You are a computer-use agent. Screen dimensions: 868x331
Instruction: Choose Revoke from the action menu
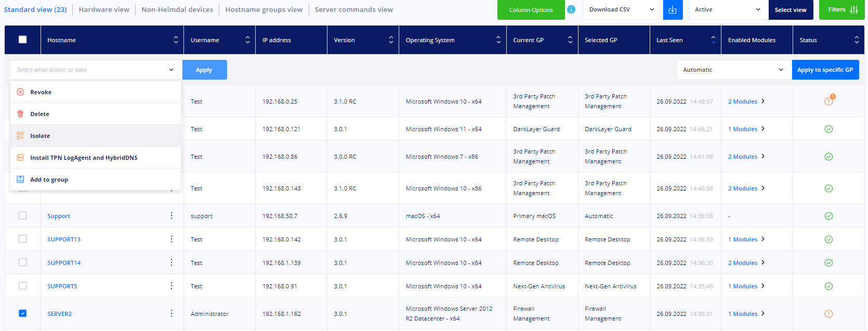click(x=96, y=92)
